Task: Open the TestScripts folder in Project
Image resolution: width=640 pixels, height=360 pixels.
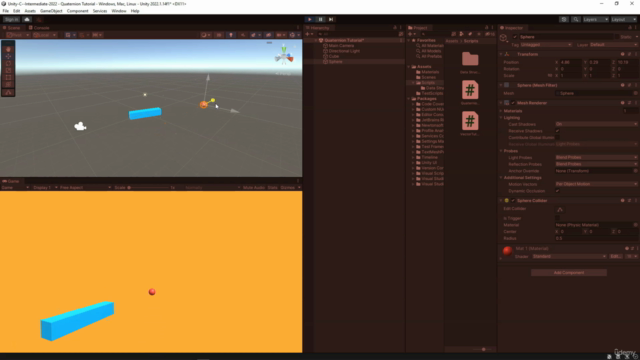Action: (x=432, y=93)
